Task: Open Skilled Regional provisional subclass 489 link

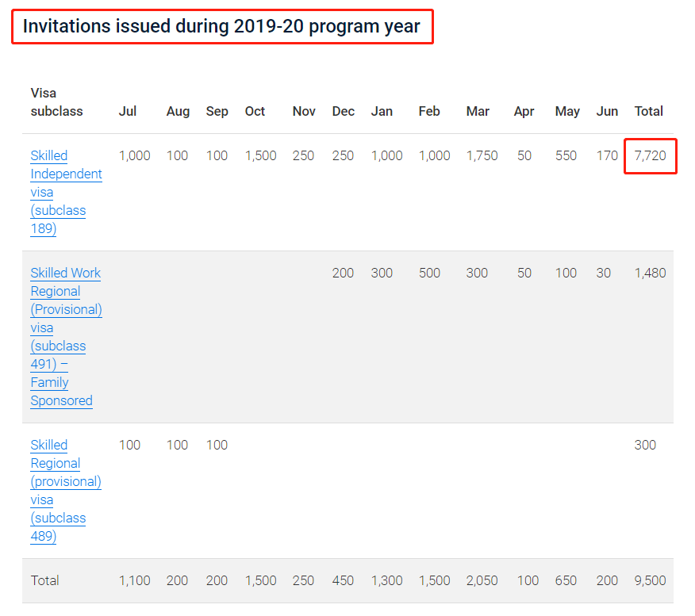Action: (66, 490)
